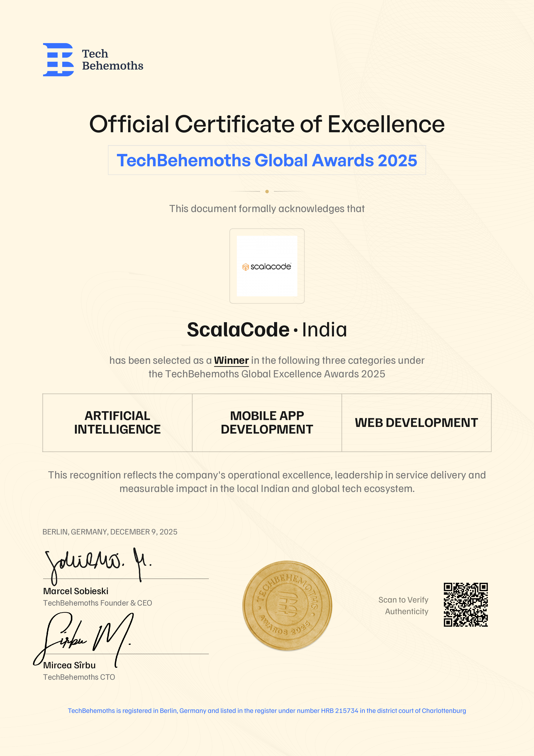This screenshot has height=756, width=534.
Task: Click the blue HRB 215734 registration footer
Action: point(267,711)
